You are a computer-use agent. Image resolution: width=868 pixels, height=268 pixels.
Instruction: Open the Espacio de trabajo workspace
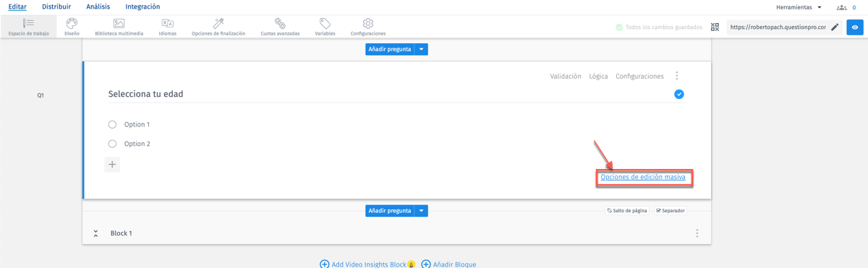28,27
